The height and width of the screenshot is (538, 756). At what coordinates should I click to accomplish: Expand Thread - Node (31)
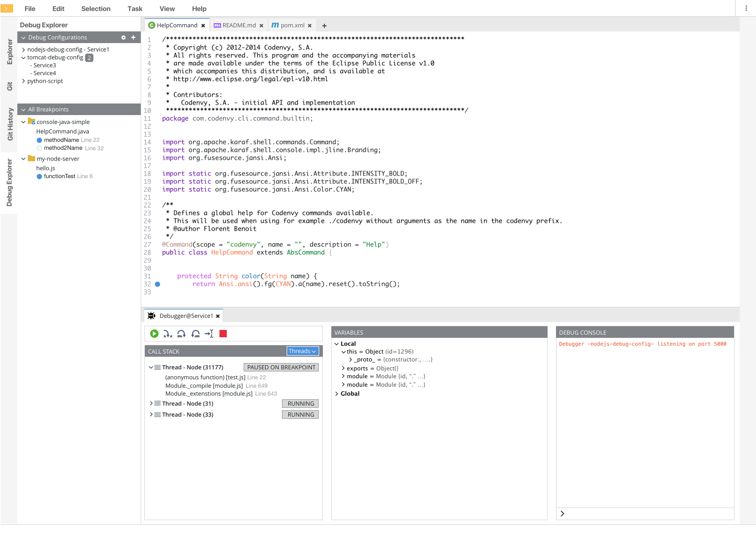(151, 403)
